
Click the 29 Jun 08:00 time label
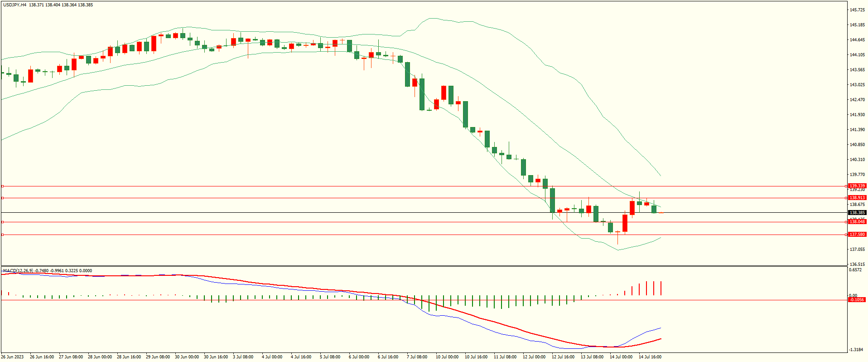(x=158, y=357)
